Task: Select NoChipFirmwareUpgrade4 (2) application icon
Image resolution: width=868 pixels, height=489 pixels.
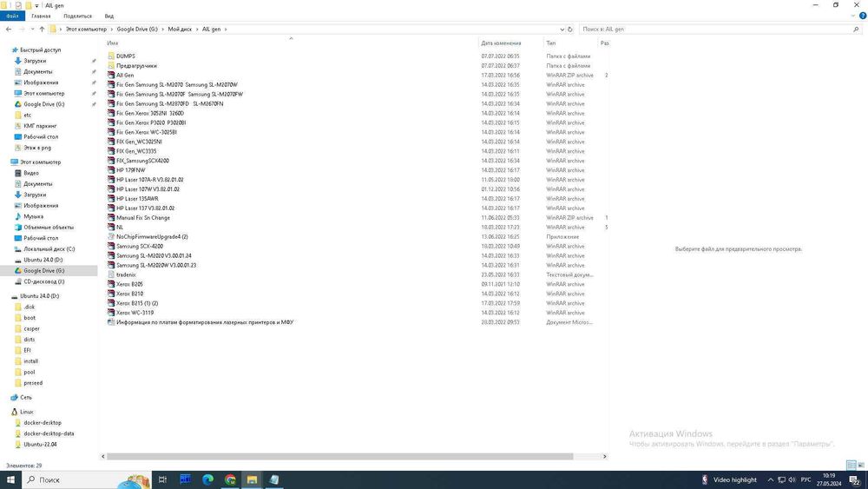Action: pos(111,236)
